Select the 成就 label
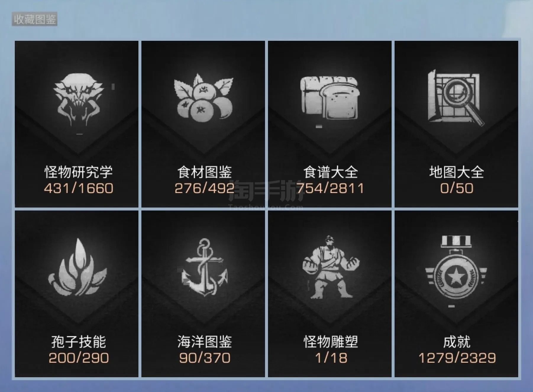The height and width of the screenshot is (392, 533). tap(456, 342)
